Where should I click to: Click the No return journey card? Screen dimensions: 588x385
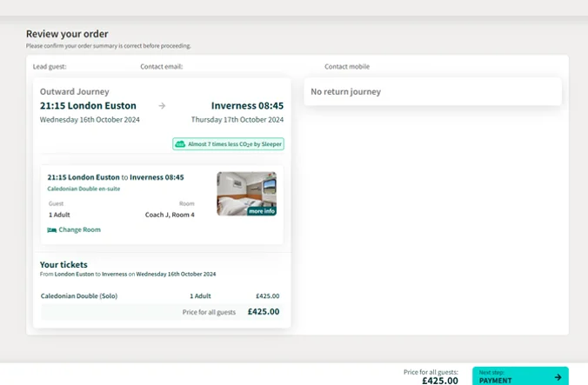pyautogui.click(x=432, y=91)
